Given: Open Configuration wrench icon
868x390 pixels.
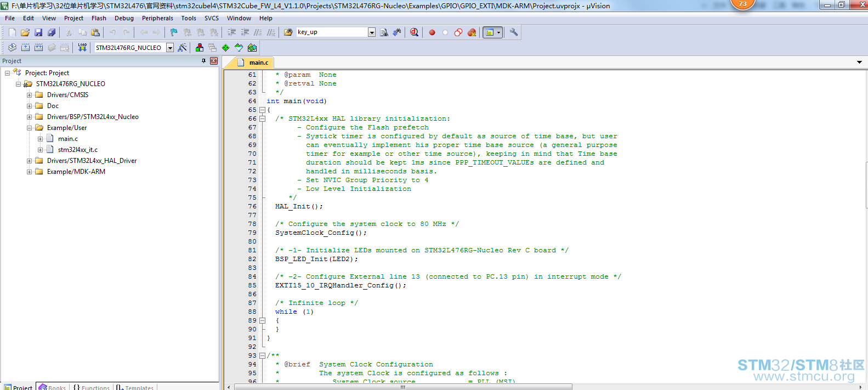Looking at the screenshot, I should [514, 32].
